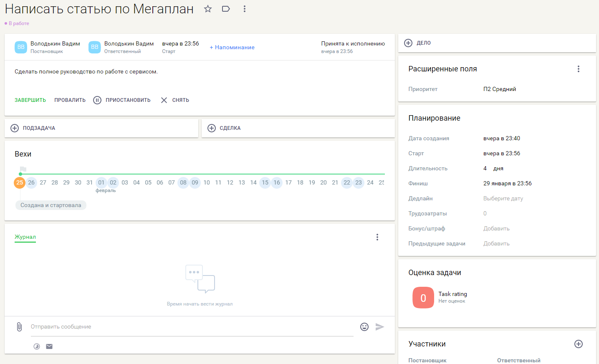The height and width of the screenshot is (364, 599).
Task: Select date 09 on the Вехи timeline
Action: pos(195,183)
